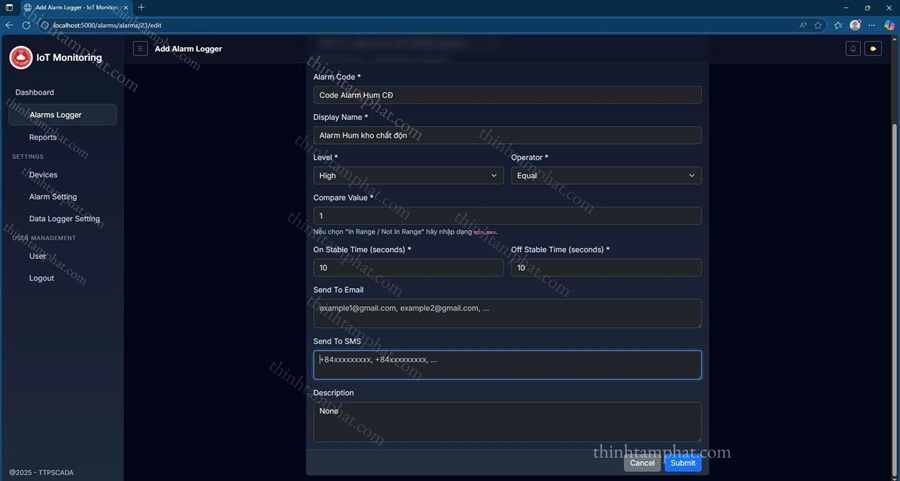This screenshot has height=481, width=900.
Task: Open browser Settings and more menu
Action: tap(872, 25)
